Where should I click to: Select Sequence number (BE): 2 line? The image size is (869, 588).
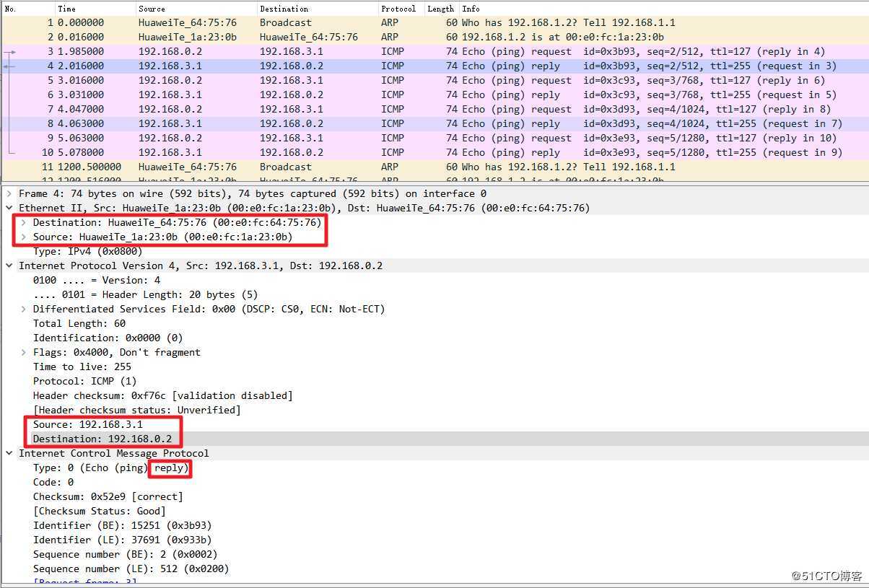[x=125, y=554]
